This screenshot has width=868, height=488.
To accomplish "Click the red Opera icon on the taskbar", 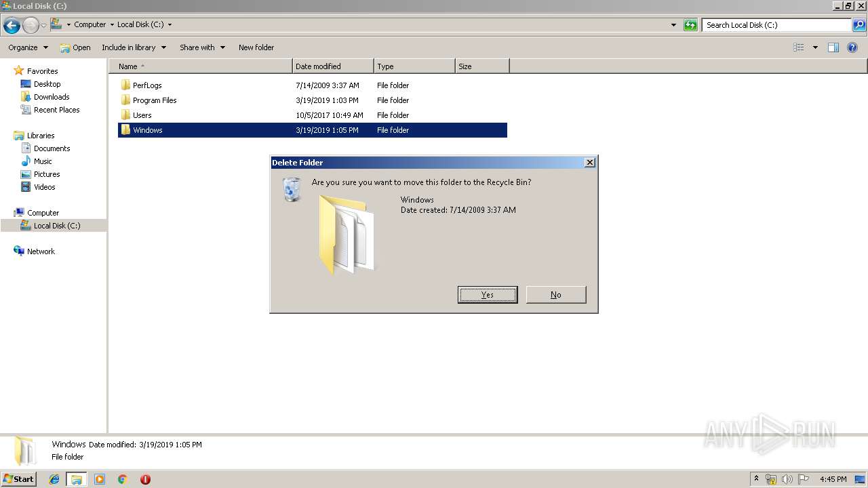I will click(x=145, y=479).
